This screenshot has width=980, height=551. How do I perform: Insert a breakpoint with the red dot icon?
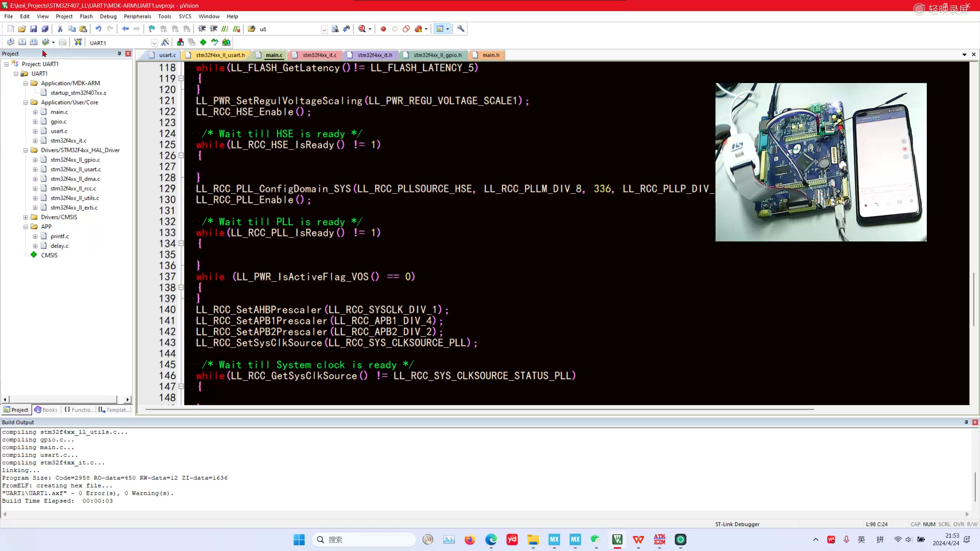click(x=383, y=29)
